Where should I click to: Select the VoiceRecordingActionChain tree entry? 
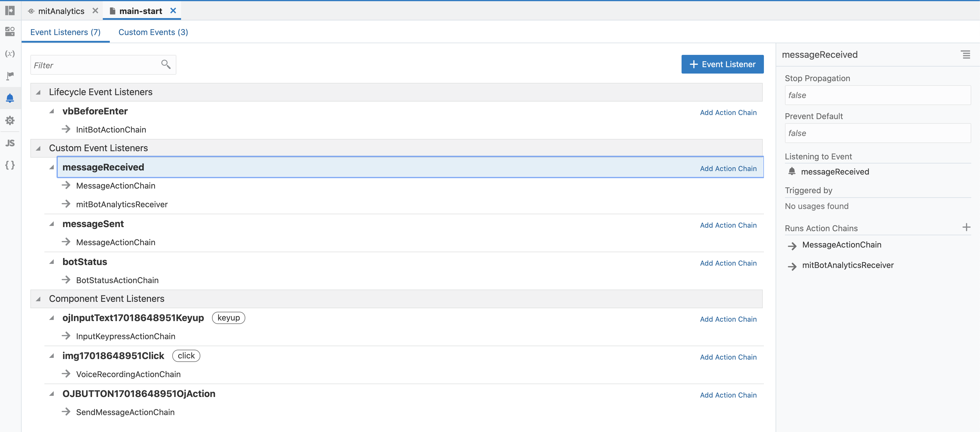(x=128, y=374)
